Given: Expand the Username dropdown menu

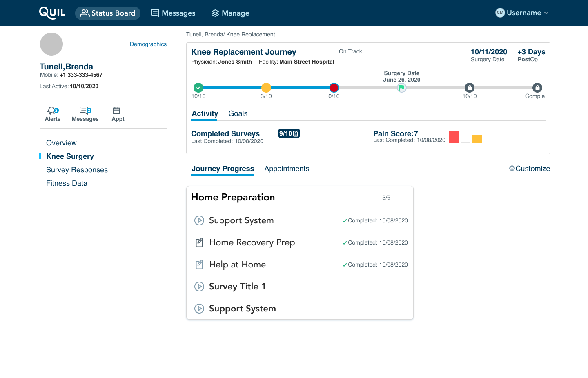Looking at the screenshot, I should pos(523,13).
